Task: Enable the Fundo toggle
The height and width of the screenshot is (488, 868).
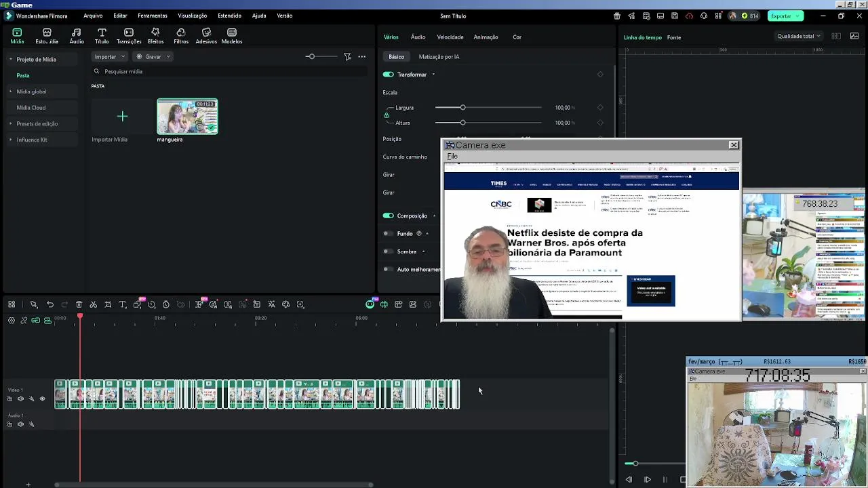Action: point(387,233)
